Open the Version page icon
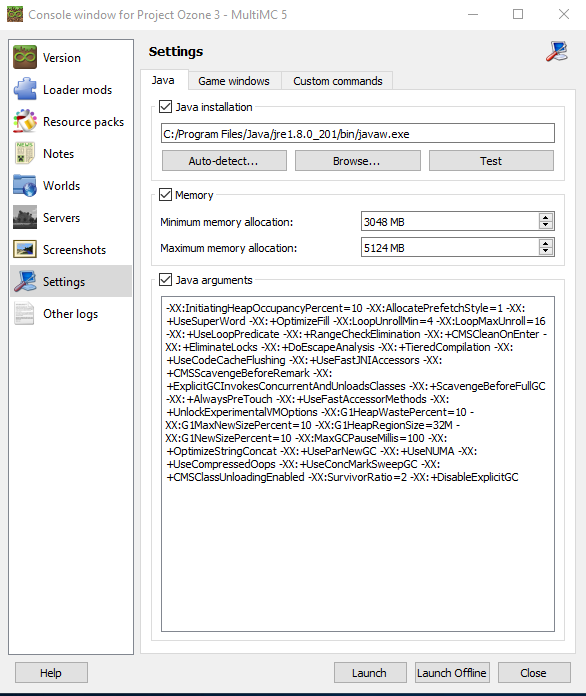The height and width of the screenshot is (696, 586). pos(25,57)
